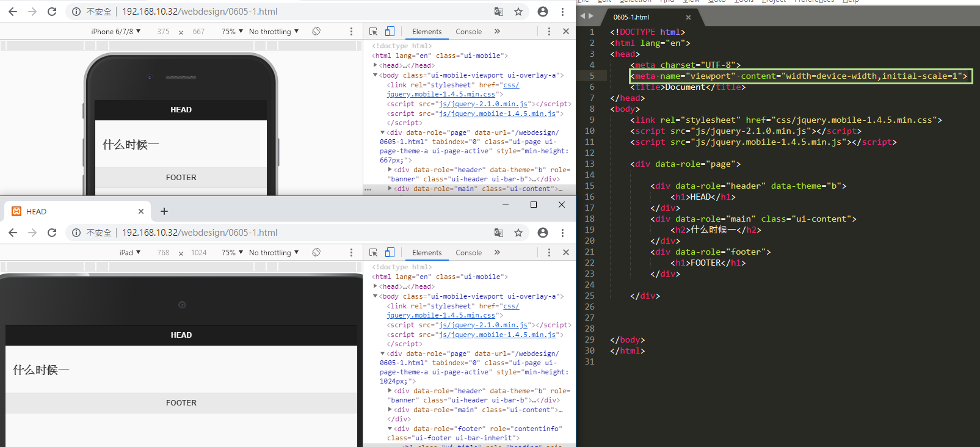Go back using the arrow in the iPhone window
980x447 pixels.
(13, 12)
